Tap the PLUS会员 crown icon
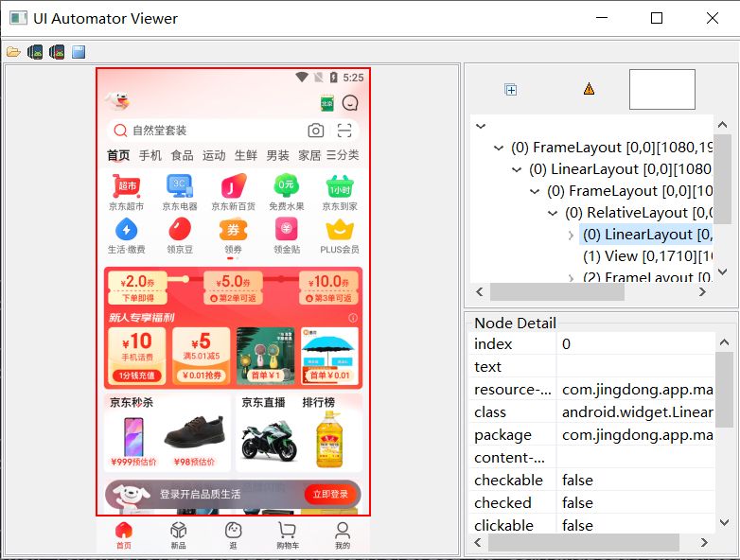The width and height of the screenshot is (740, 560). coord(340,236)
